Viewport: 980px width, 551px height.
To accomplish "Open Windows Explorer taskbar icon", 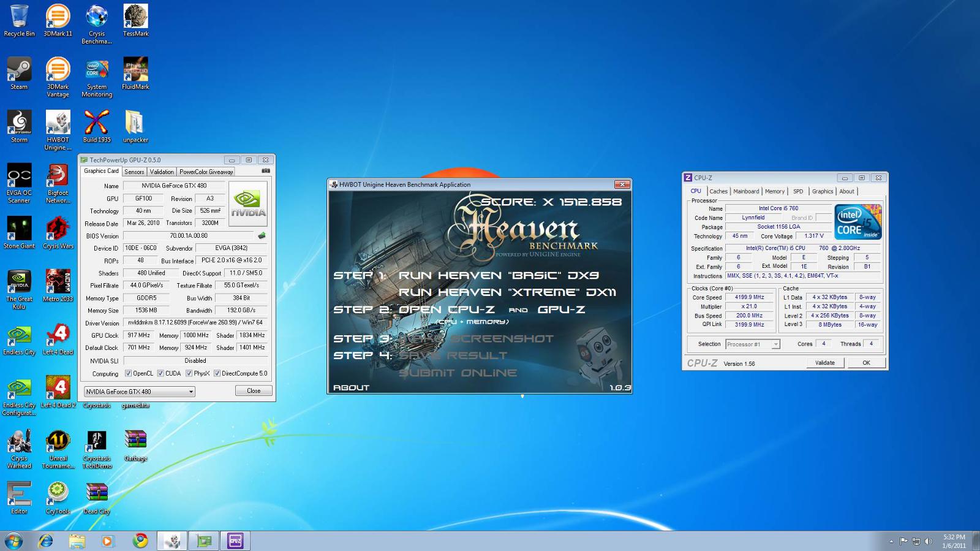I will (x=77, y=541).
